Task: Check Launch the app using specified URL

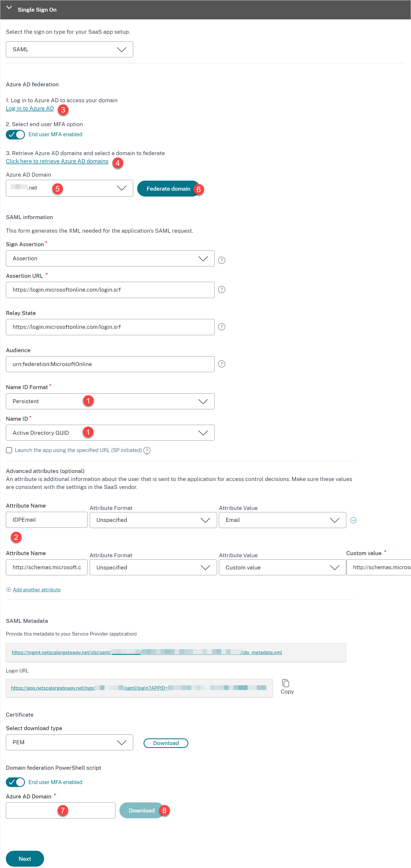Action: coord(9,450)
